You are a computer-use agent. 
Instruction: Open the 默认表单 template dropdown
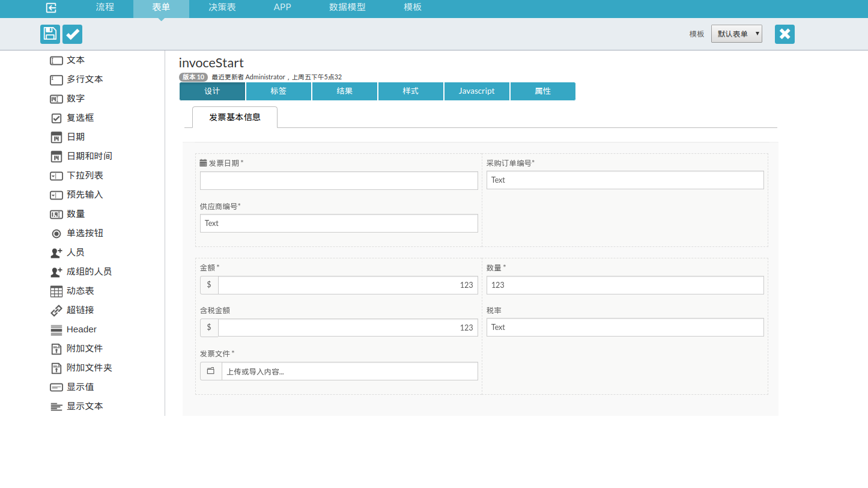click(x=736, y=34)
